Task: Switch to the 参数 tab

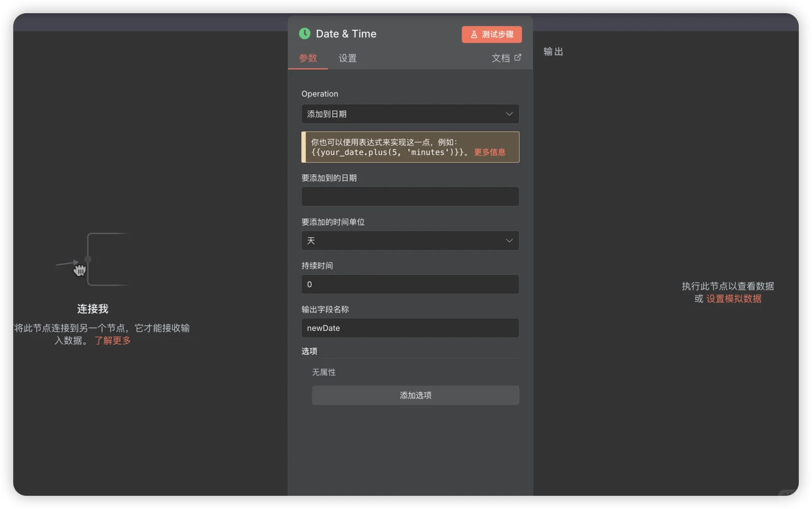Action: tap(308, 58)
